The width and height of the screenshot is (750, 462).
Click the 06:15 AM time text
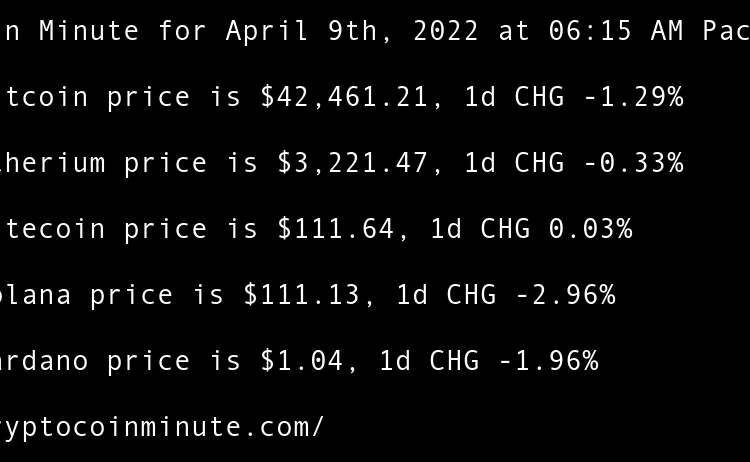click(x=616, y=31)
